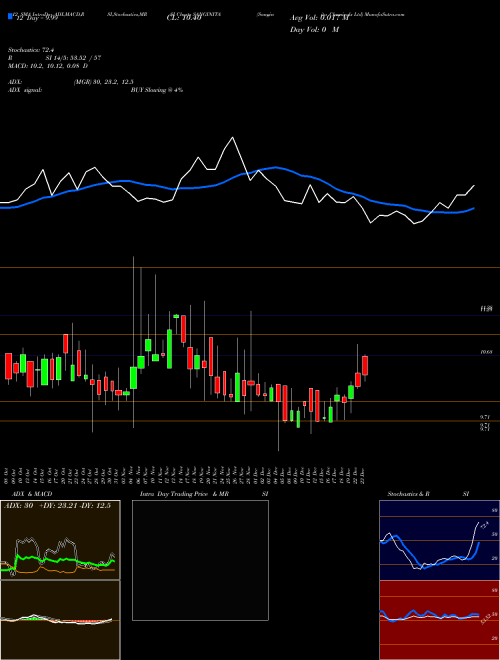Click the blue 12 Day SMA legend square
This screenshot has width=500, height=660.
pos(11,17)
